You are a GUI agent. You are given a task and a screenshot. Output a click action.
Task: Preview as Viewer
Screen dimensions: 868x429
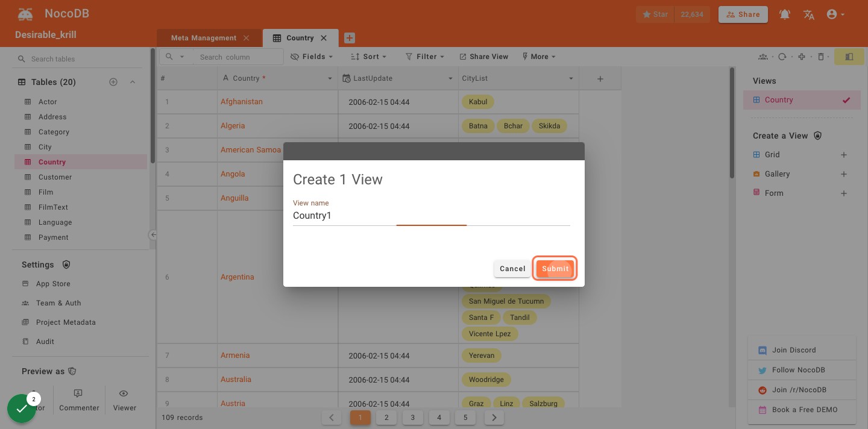(124, 400)
